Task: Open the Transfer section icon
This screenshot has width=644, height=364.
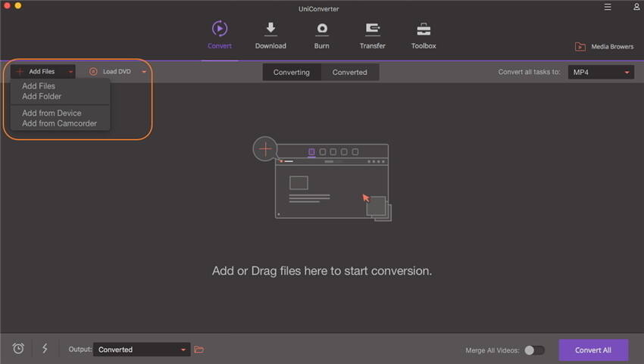Action: coord(373,29)
